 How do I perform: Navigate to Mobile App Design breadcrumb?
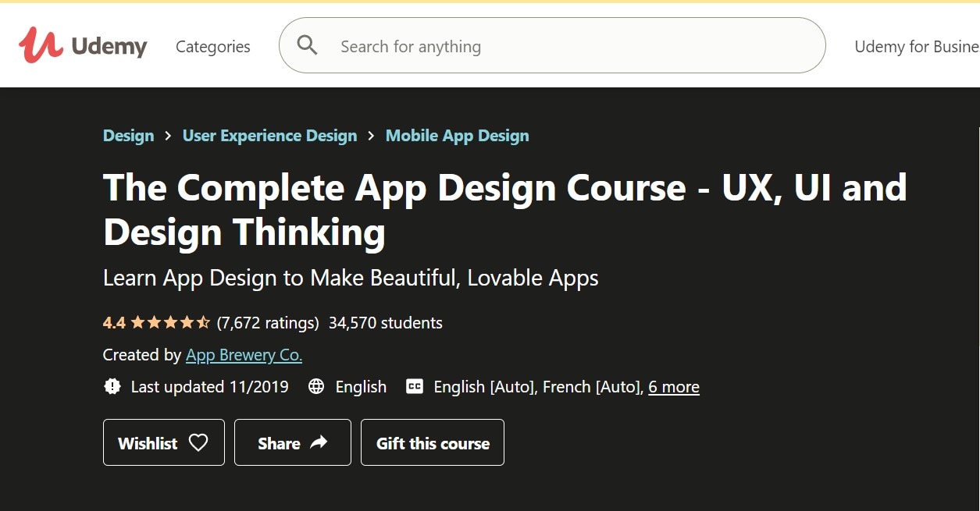click(x=457, y=136)
